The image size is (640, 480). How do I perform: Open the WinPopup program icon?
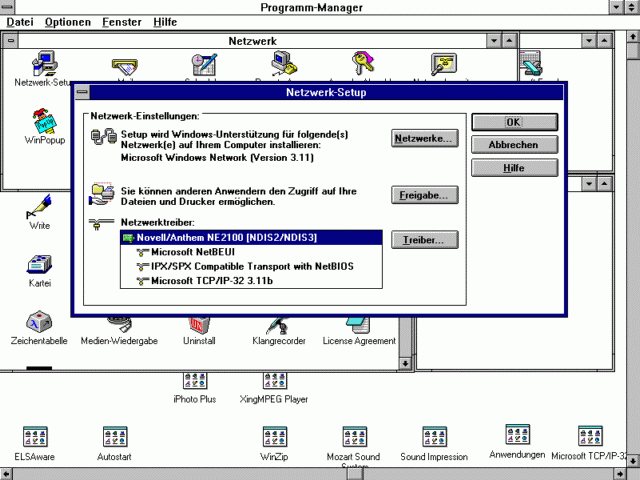44,123
